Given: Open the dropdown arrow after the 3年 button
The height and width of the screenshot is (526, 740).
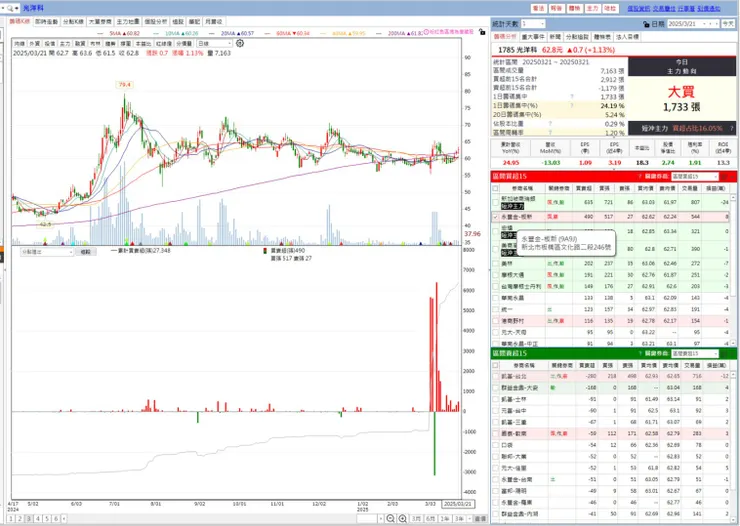Looking at the screenshot, I should click(469, 518).
